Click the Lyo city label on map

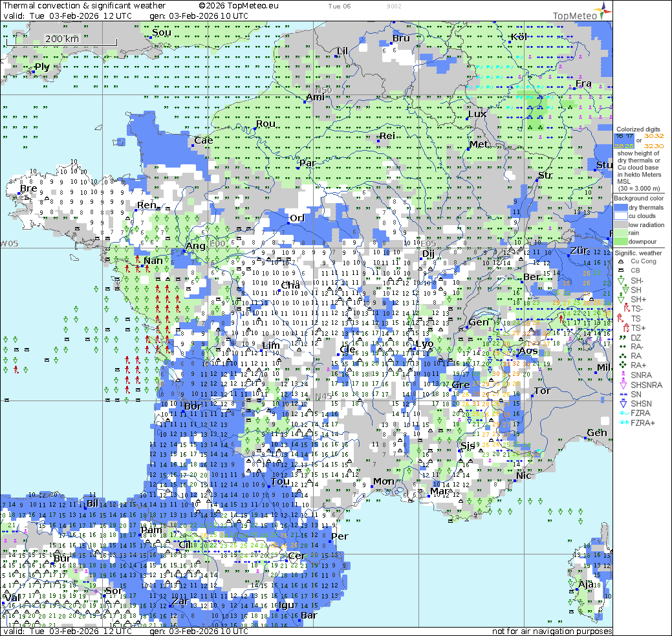tap(424, 344)
